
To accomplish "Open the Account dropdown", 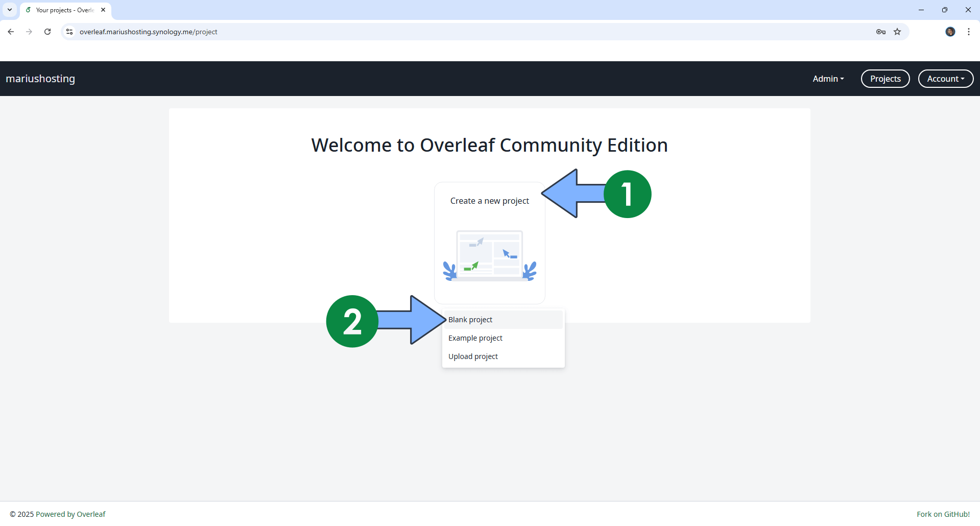I will coord(945,79).
